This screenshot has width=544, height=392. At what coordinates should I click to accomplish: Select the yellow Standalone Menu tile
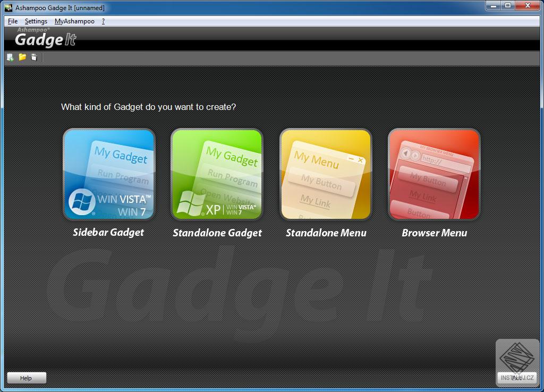pyautogui.click(x=326, y=174)
